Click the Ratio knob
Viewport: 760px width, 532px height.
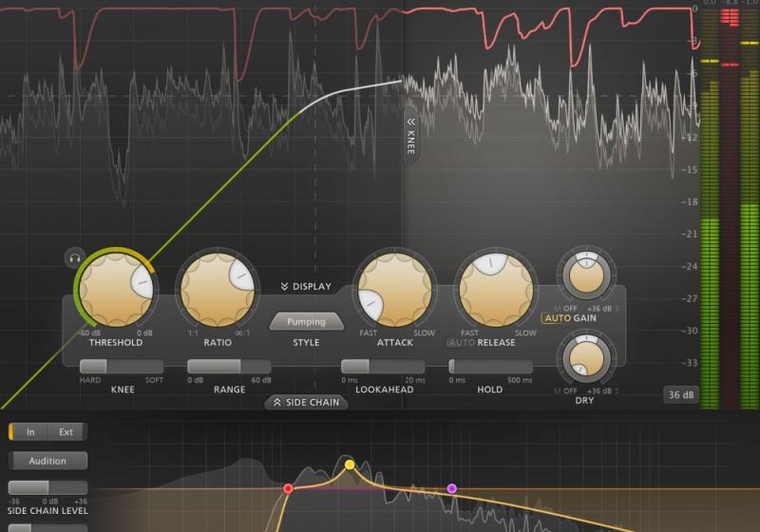click(218, 290)
